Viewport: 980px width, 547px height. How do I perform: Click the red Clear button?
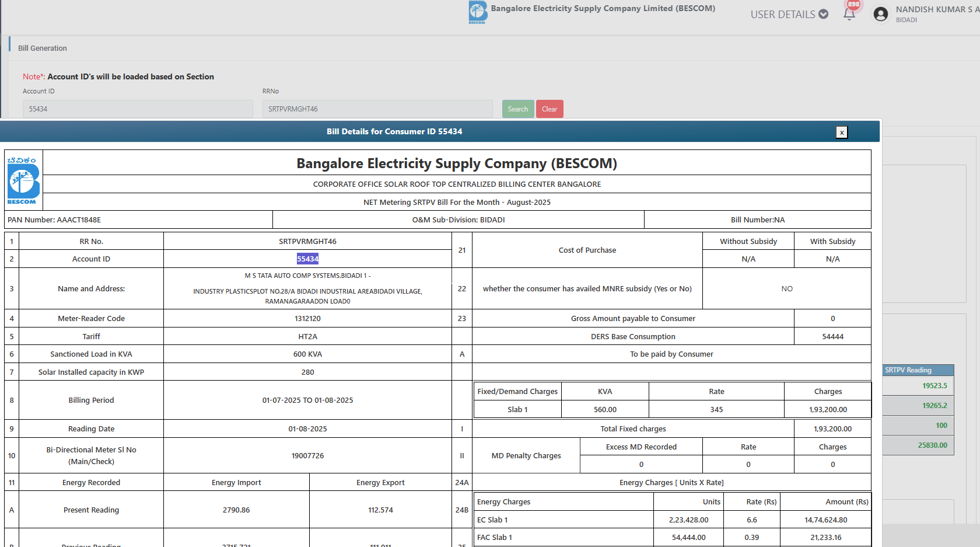pyautogui.click(x=549, y=109)
